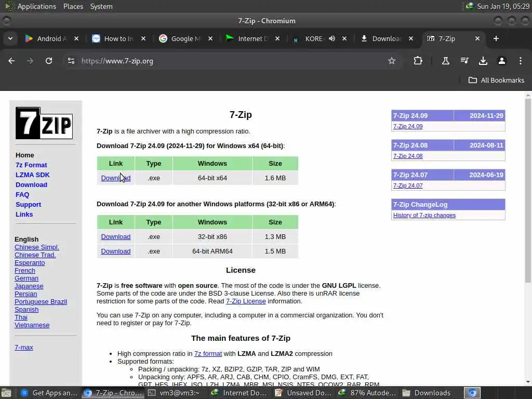
Task: Switch to the Android tab
Action: [51, 38]
